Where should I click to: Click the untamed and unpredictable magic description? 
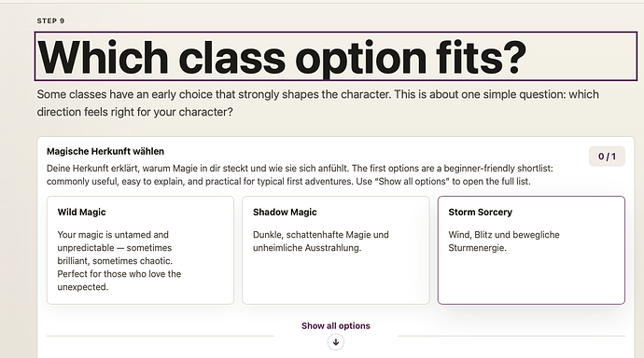click(x=119, y=261)
